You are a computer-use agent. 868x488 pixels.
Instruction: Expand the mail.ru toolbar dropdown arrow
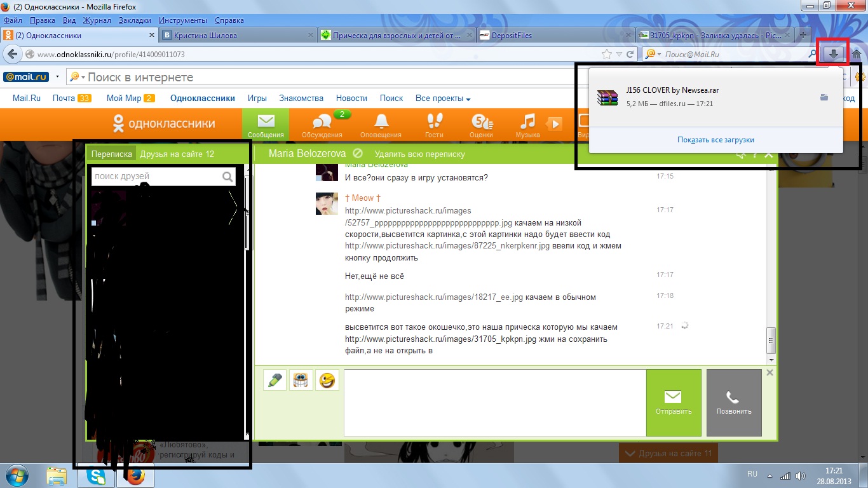click(x=58, y=77)
